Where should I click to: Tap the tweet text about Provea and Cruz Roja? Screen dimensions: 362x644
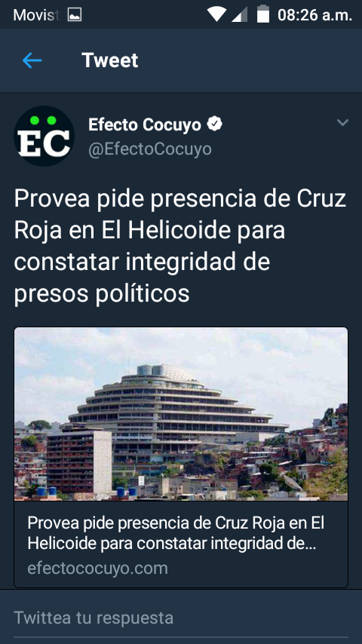(180, 246)
